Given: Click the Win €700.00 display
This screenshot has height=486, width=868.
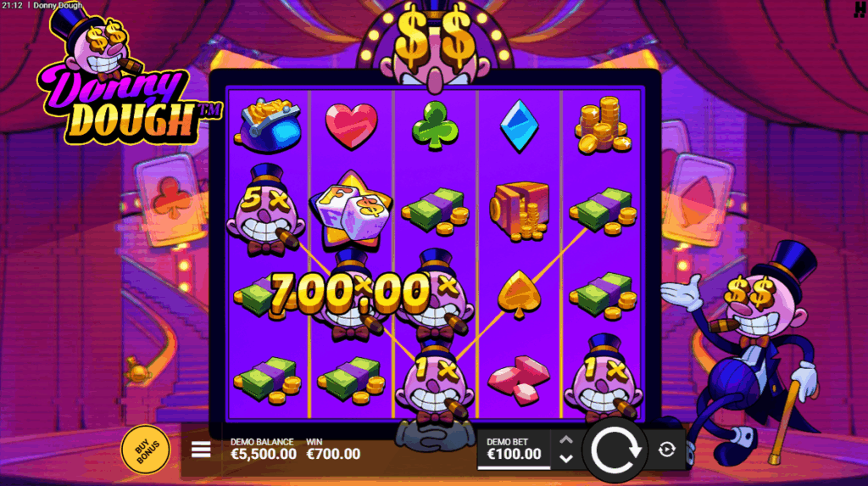Looking at the screenshot, I should 333,450.
